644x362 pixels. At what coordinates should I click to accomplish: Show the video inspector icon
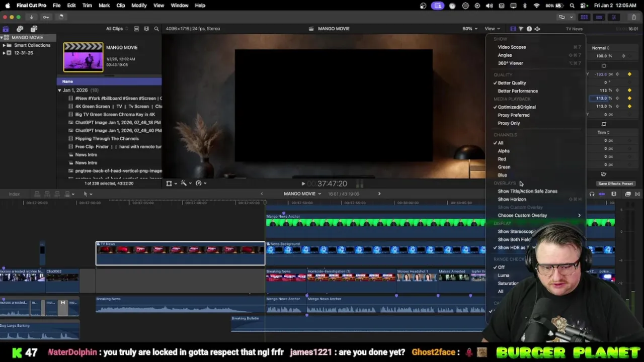coord(513,29)
